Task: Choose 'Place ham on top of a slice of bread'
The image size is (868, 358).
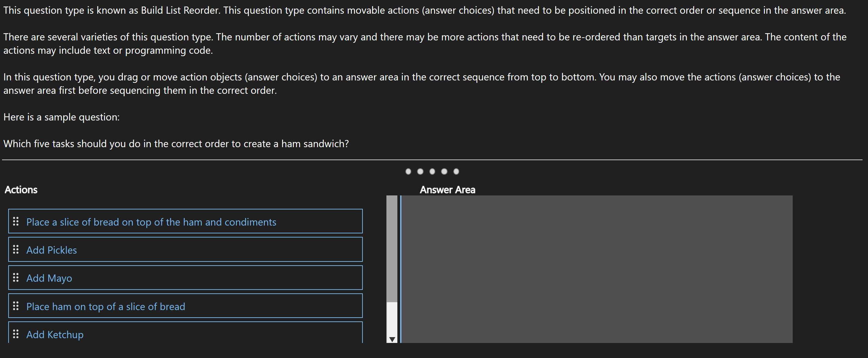Action: (x=106, y=307)
